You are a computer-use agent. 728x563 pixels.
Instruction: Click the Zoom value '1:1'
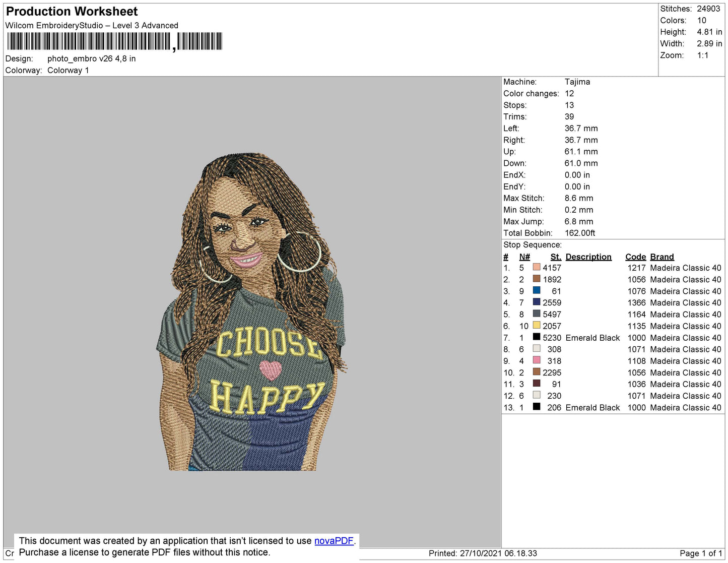click(x=703, y=55)
